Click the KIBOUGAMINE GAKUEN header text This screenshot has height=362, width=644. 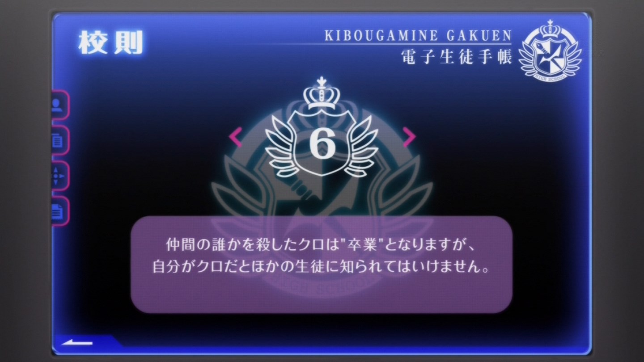click(x=418, y=35)
